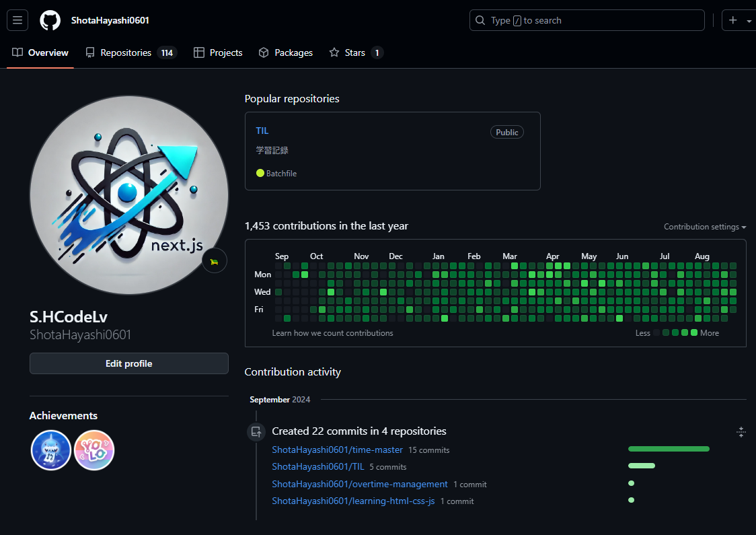Click the GitHub Octocat logo
This screenshot has width=756, height=535.
click(x=50, y=20)
